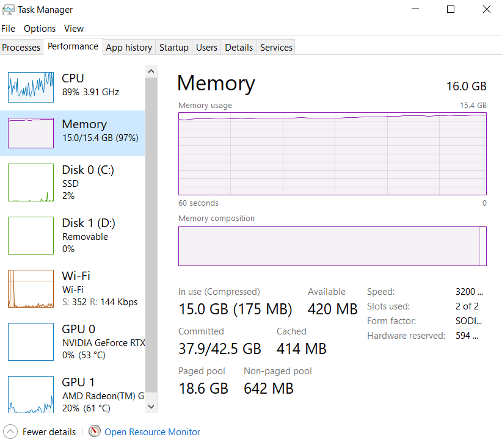Click the Task Manager title bar icon
Viewport: 502px width, 448px height.
9,10
